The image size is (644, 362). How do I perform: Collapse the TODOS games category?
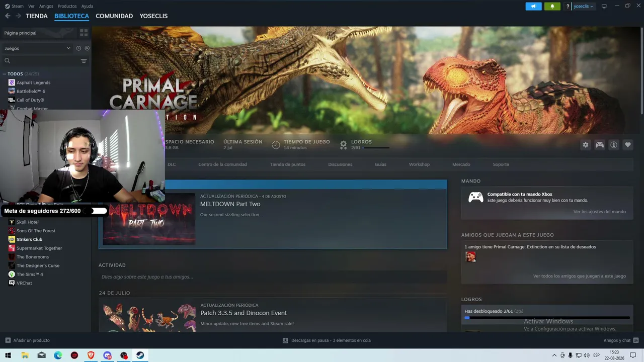pos(5,74)
